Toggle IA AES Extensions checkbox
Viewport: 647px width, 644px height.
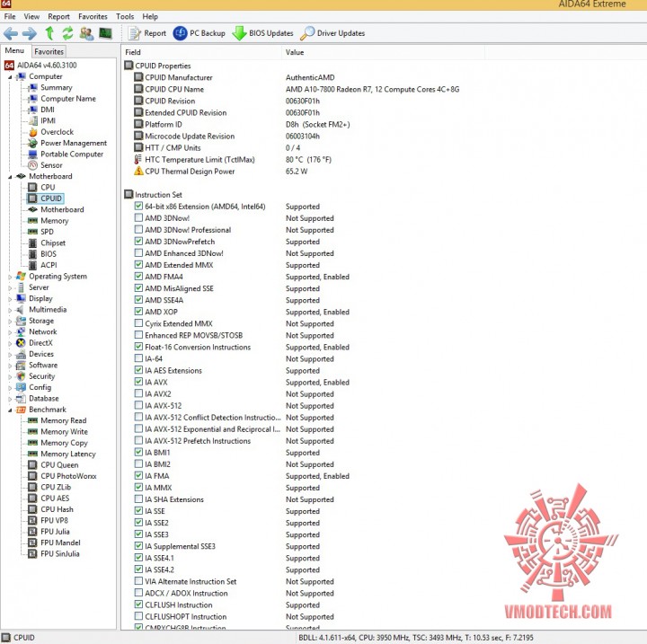point(138,370)
